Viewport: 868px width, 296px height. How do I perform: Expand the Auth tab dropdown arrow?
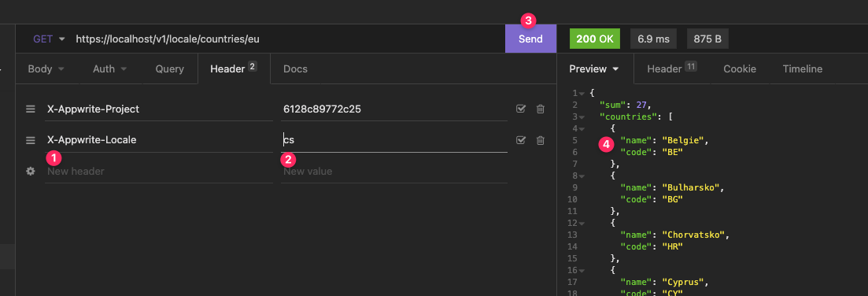(124, 69)
